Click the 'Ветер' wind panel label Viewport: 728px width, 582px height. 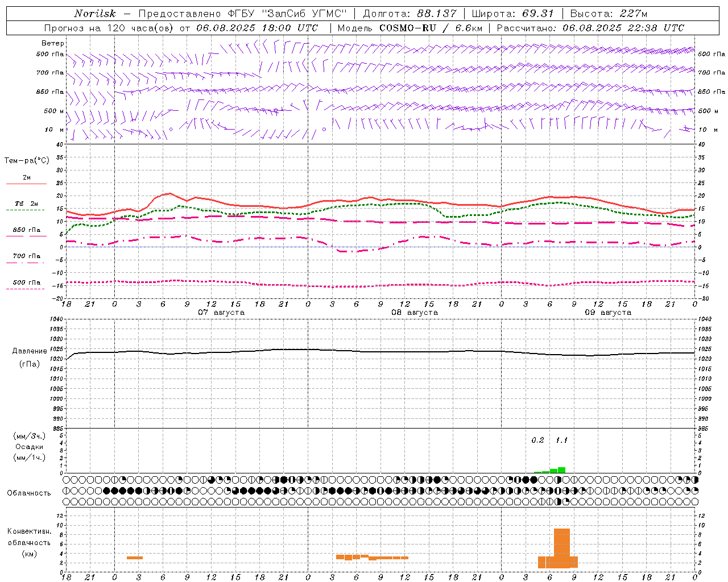(x=52, y=43)
